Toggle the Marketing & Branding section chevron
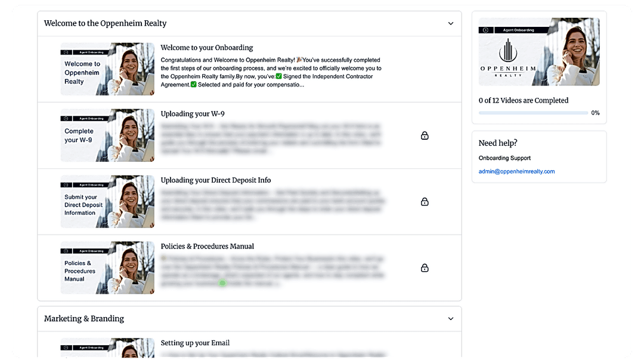 tap(451, 319)
